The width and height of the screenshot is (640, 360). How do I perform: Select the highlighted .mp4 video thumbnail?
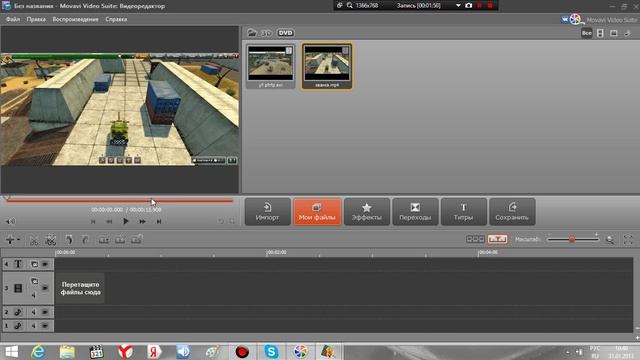point(327,66)
